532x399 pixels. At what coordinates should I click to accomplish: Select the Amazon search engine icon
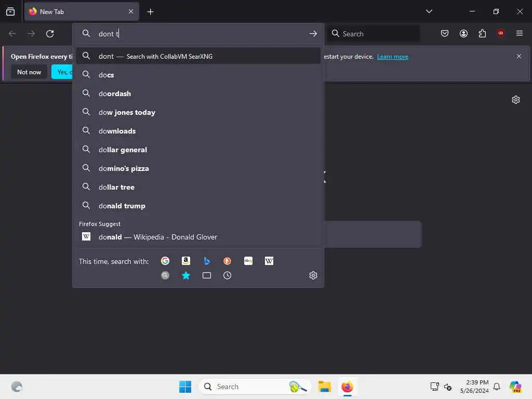[186, 261]
